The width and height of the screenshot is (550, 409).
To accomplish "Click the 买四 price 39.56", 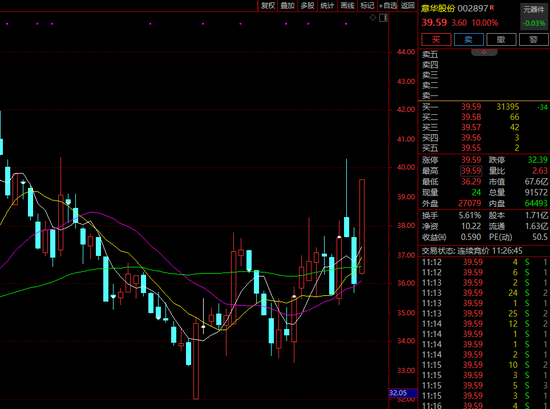I will point(471,138).
